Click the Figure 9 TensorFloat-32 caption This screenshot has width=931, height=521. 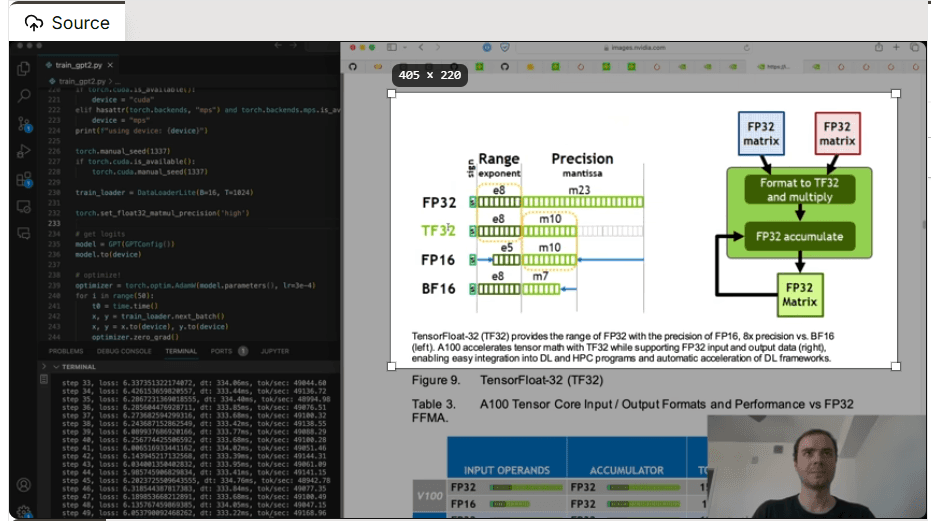tap(507, 380)
